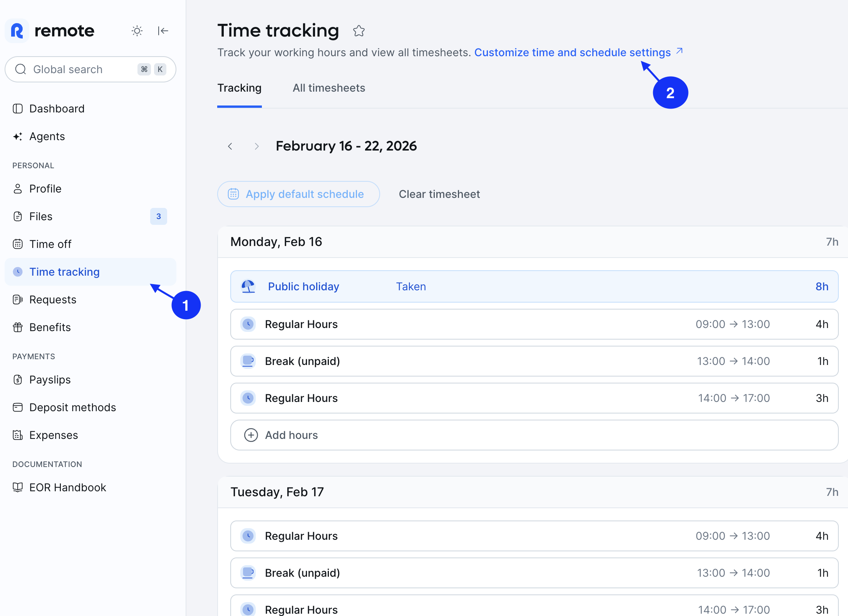Click the 8h Public holiday duration
The image size is (848, 616).
pos(822,286)
